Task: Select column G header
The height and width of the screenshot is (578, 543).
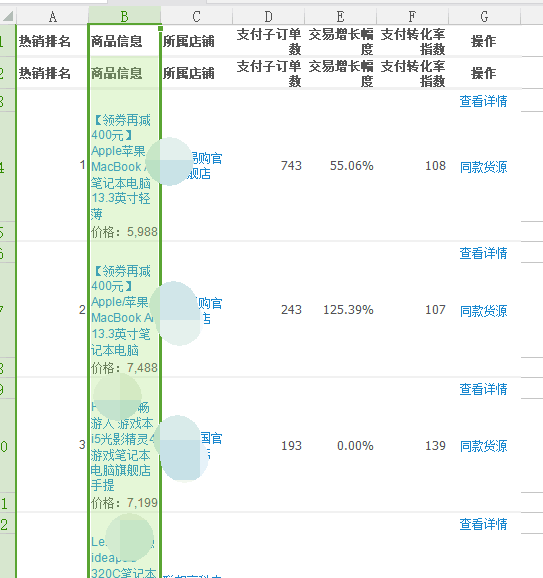Action: (x=484, y=17)
